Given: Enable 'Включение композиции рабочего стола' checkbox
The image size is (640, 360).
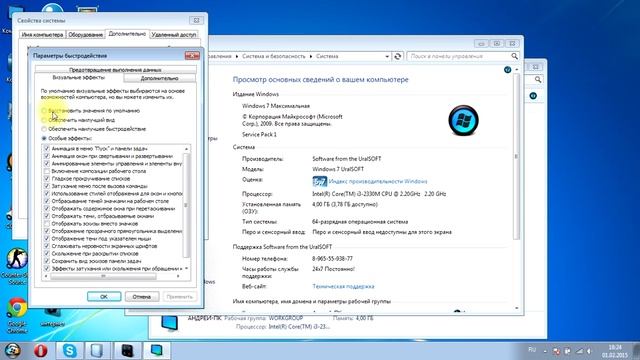Looking at the screenshot, I should (47, 171).
